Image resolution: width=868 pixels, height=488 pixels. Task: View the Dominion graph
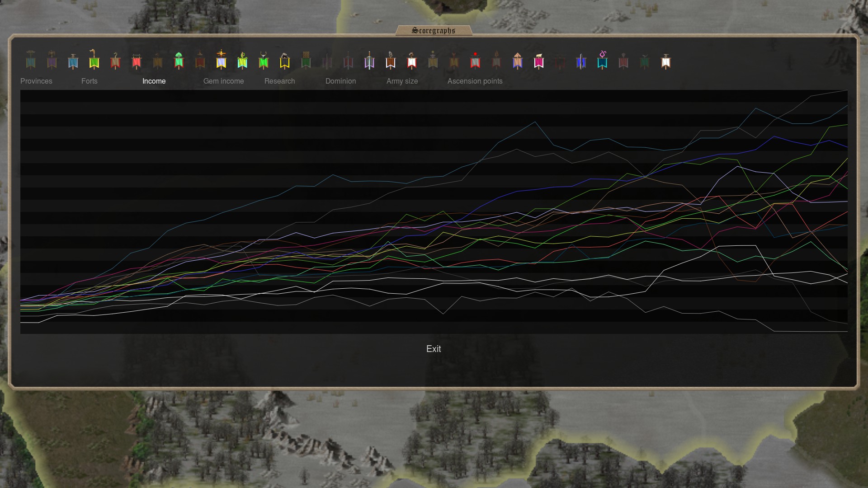click(341, 81)
